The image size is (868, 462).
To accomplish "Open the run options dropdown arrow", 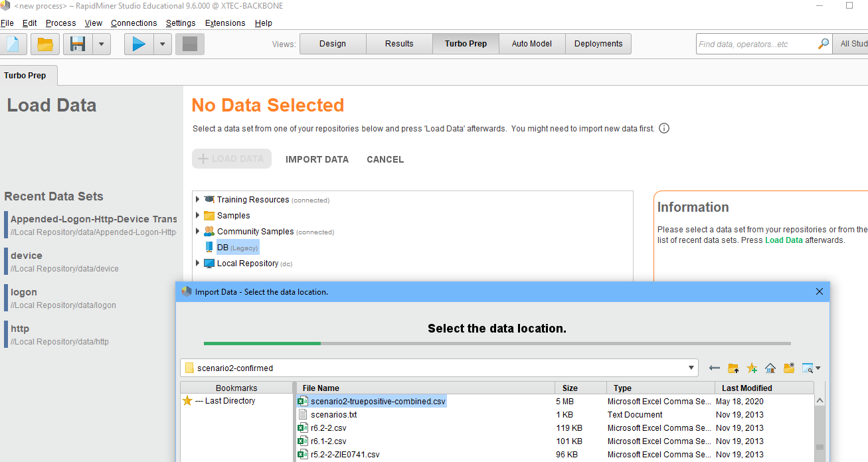I will 163,44.
